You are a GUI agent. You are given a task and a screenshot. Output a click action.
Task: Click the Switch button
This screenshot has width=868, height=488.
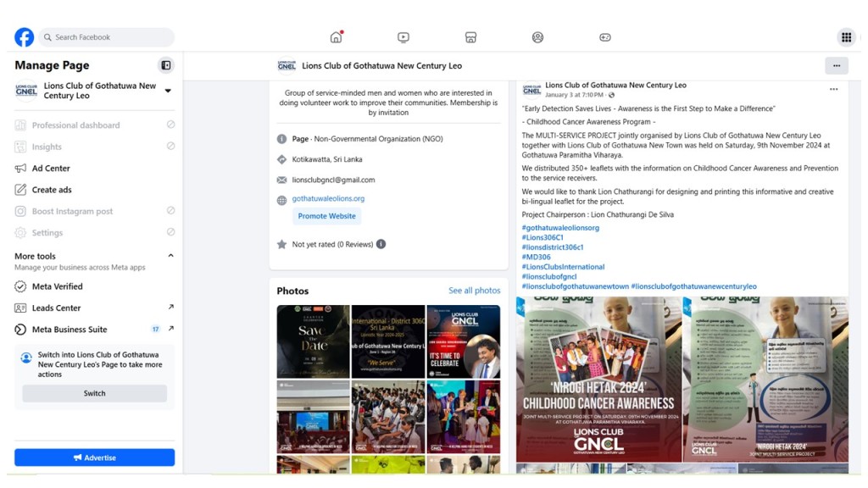point(95,393)
